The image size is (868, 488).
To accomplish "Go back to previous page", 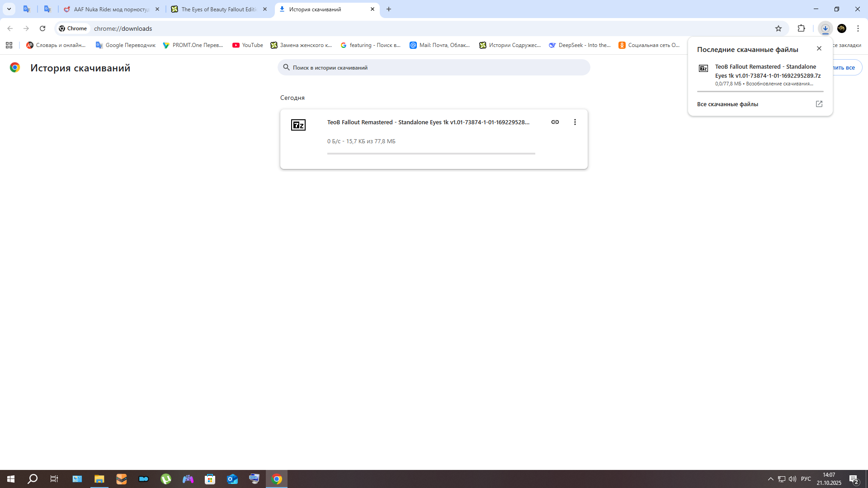I will click(x=10, y=28).
